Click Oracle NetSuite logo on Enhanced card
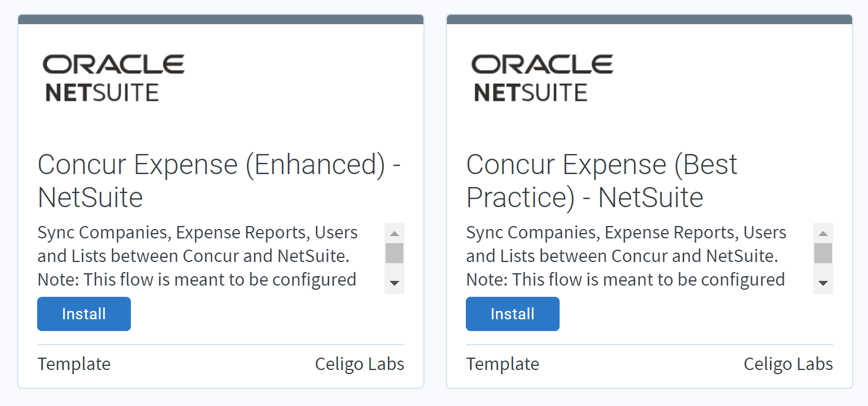 [x=114, y=78]
